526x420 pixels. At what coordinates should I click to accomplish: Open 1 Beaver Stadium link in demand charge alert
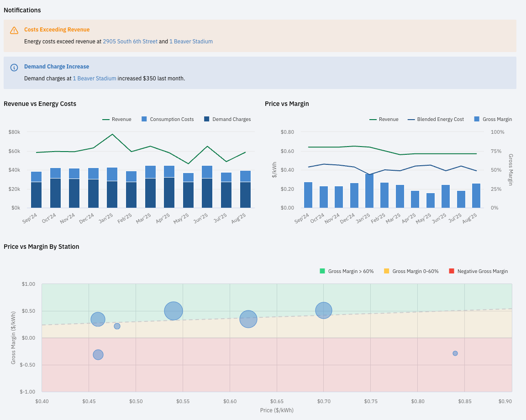point(95,78)
